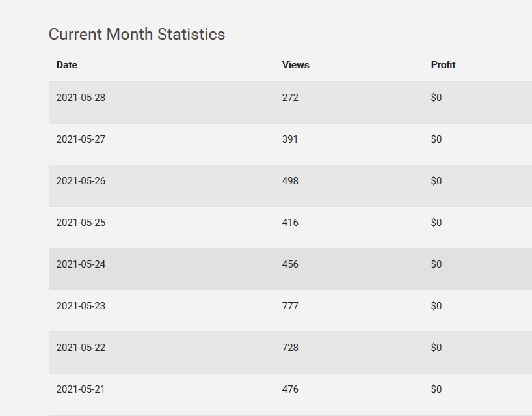The width and height of the screenshot is (532, 416).
Task: Select the $0 profit for 2021-05-21
Action: (x=436, y=389)
